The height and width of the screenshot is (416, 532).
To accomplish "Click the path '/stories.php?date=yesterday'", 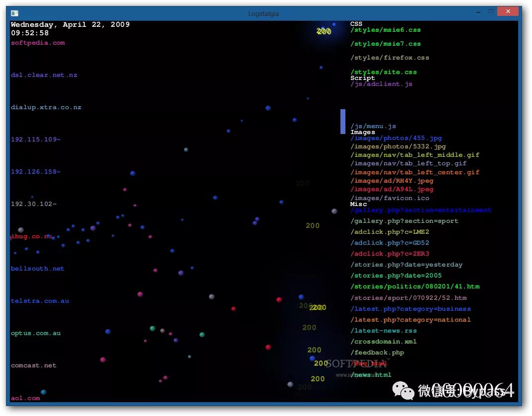I will (x=406, y=265).
